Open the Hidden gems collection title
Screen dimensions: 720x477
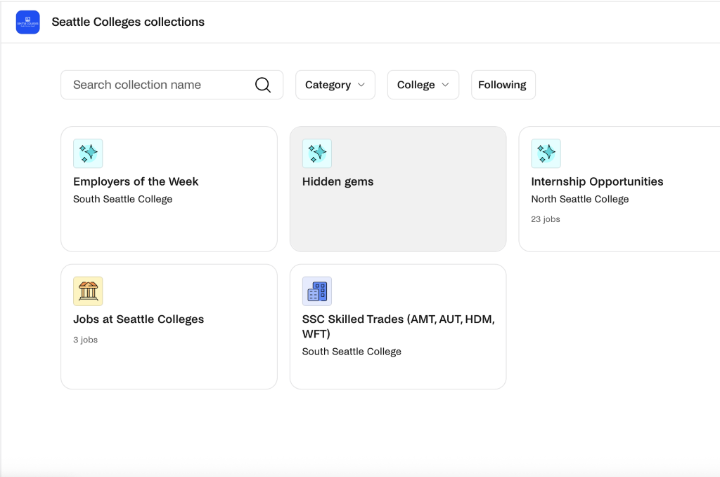pyautogui.click(x=338, y=181)
